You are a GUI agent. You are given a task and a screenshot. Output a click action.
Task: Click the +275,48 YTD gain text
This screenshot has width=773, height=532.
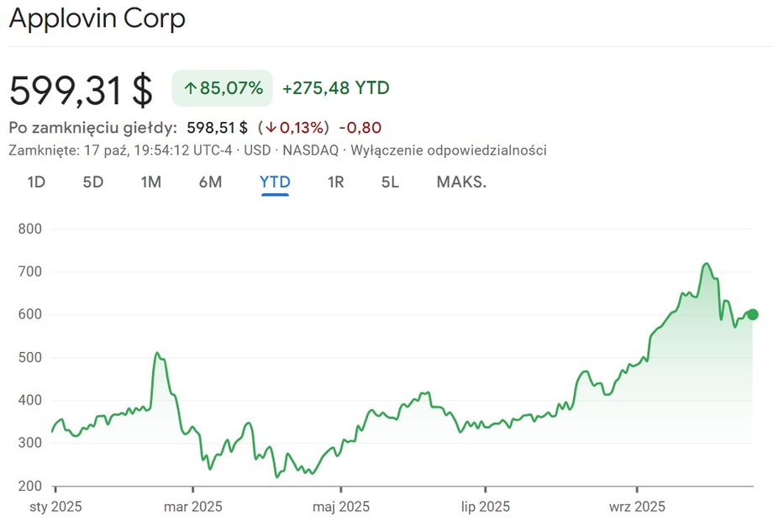[x=335, y=88]
